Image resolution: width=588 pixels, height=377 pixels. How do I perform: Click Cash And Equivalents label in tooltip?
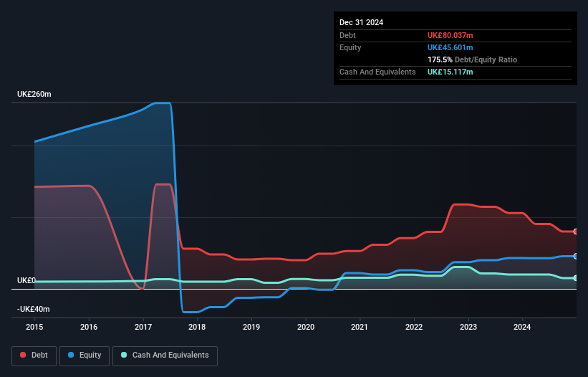coord(377,72)
